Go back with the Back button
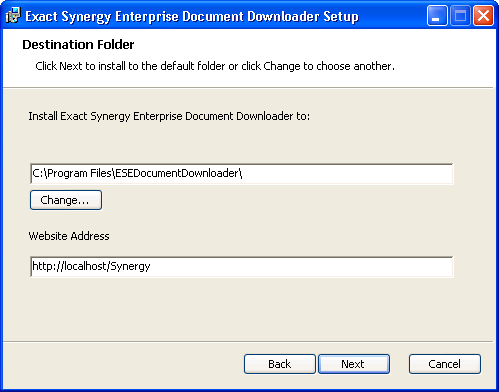 pos(280,364)
